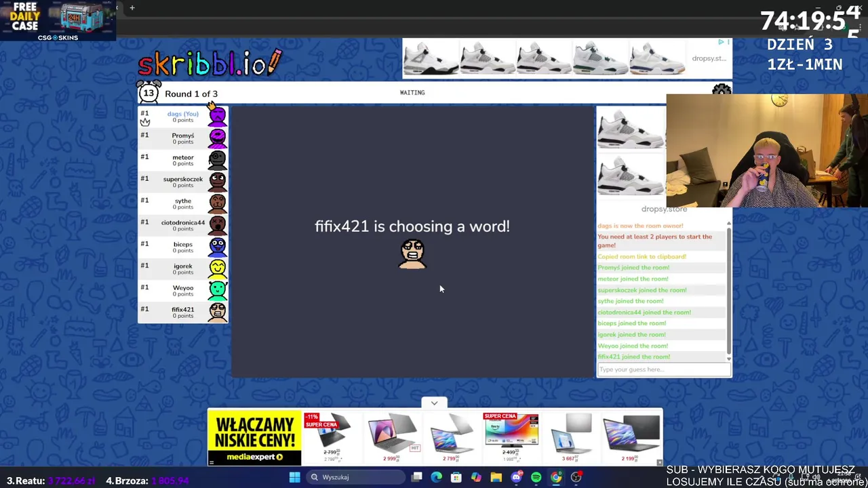Viewport: 868px width, 488px height.
Task: Click the SUPER CENA TV product ad
Action: click(511, 437)
